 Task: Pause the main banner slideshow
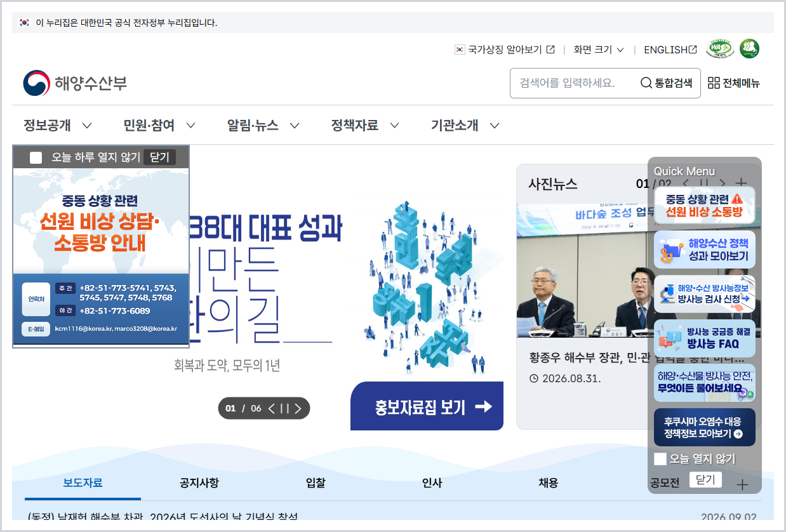284,408
